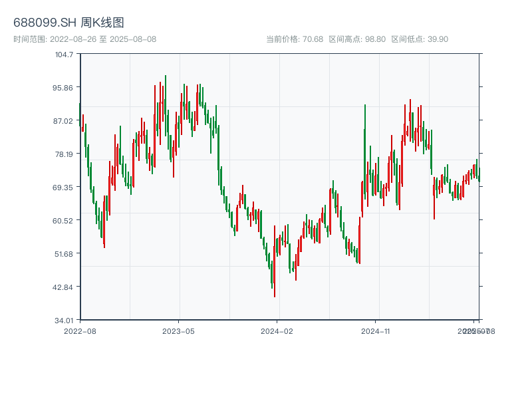Click the tall green spike candle before 2024-11
The image size is (532, 399).
pyautogui.click(x=364, y=152)
